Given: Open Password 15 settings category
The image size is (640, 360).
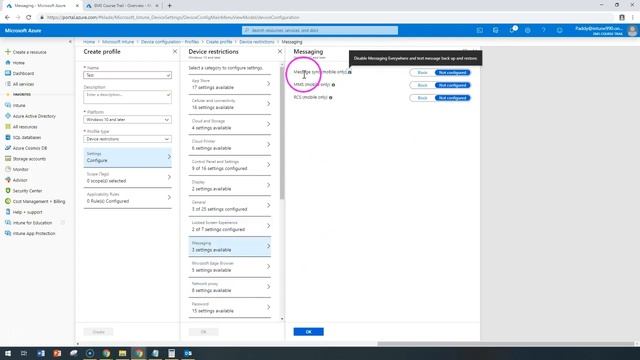Looking at the screenshot, I should point(230,308).
